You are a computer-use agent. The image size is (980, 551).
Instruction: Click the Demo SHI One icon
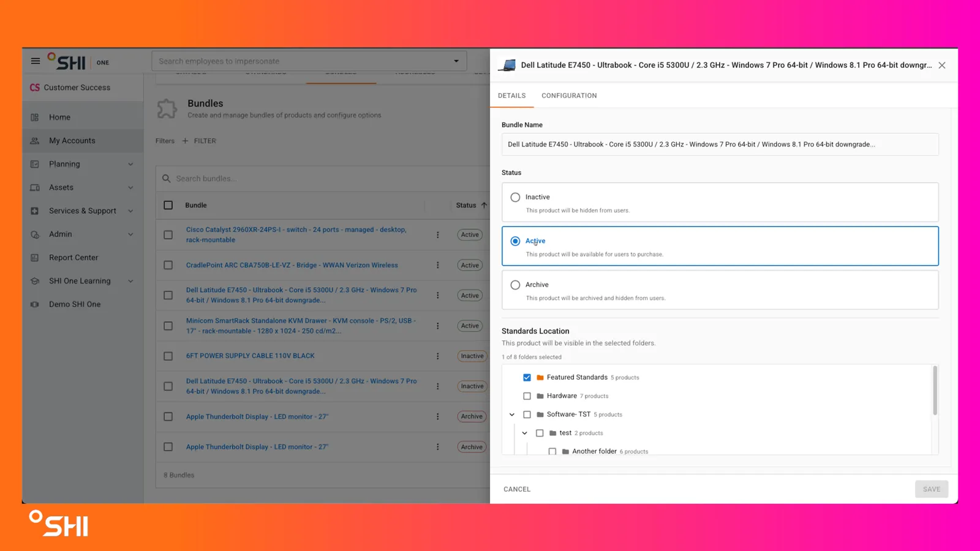coord(35,304)
